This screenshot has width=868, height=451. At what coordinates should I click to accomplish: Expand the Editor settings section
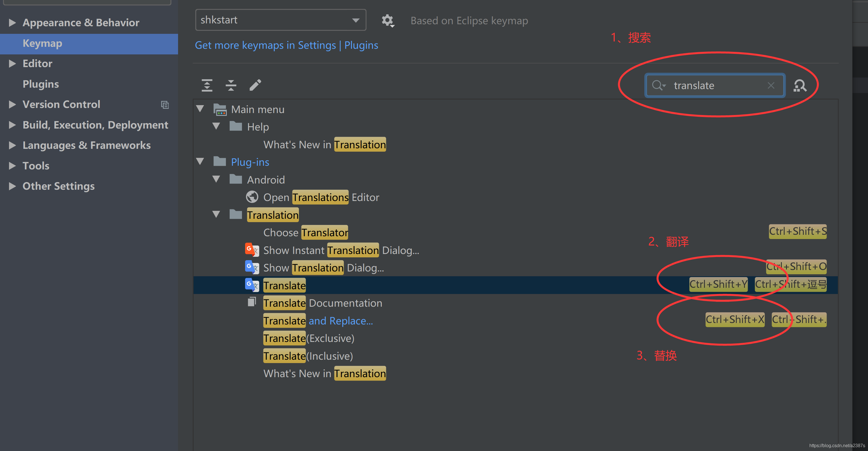(x=12, y=63)
